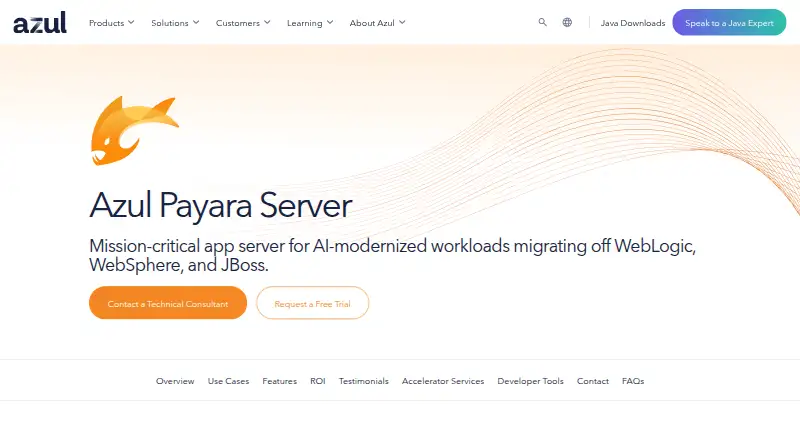The height and width of the screenshot is (440, 800).
Task: Open the Products menu label
Action: point(106,23)
